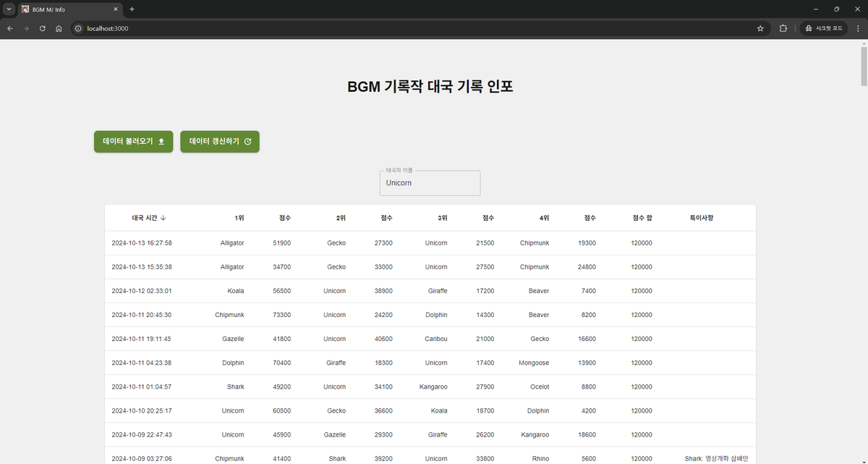Select the 2024-10-13 16:27:58 match row
This screenshot has height=464, width=868.
[x=430, y=242]
